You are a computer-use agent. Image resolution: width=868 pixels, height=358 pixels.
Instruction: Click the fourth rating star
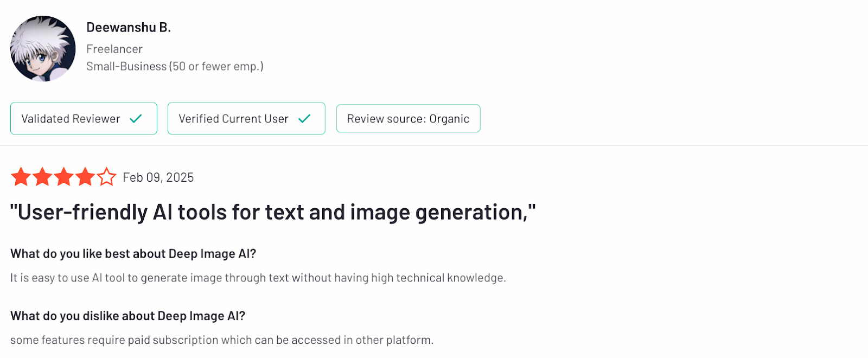click(x=85, y=177)
